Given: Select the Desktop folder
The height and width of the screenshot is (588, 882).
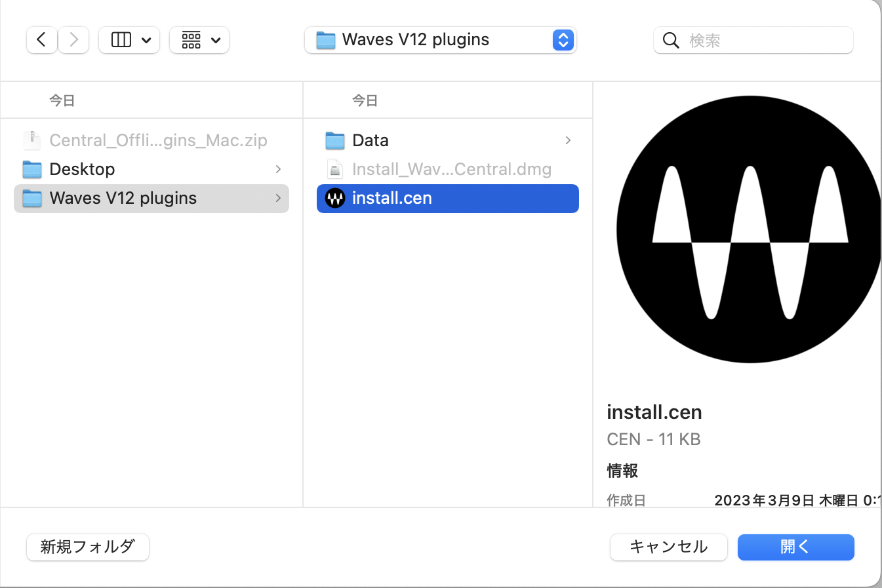Looking at the screenshot, I should (151, 169).
